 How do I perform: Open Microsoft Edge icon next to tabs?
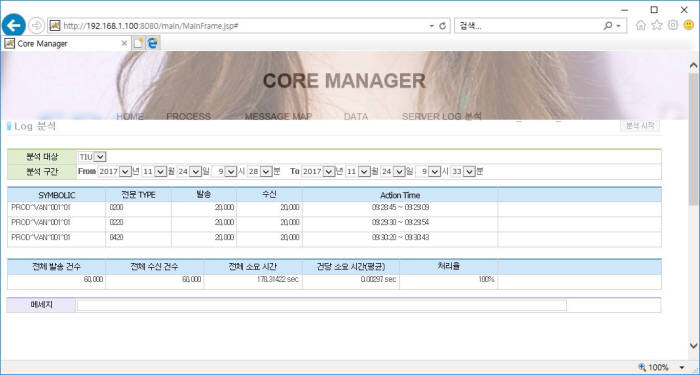click(153, 43)
